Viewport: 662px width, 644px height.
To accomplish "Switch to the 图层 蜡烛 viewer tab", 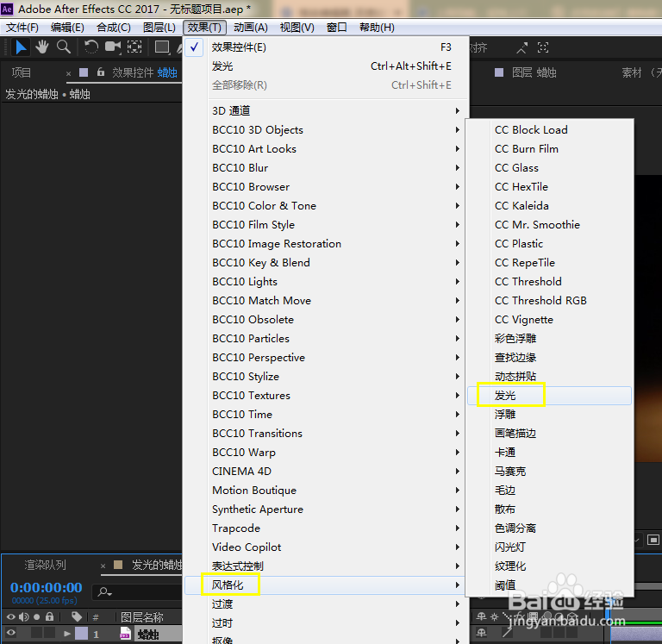I will 534,72.
